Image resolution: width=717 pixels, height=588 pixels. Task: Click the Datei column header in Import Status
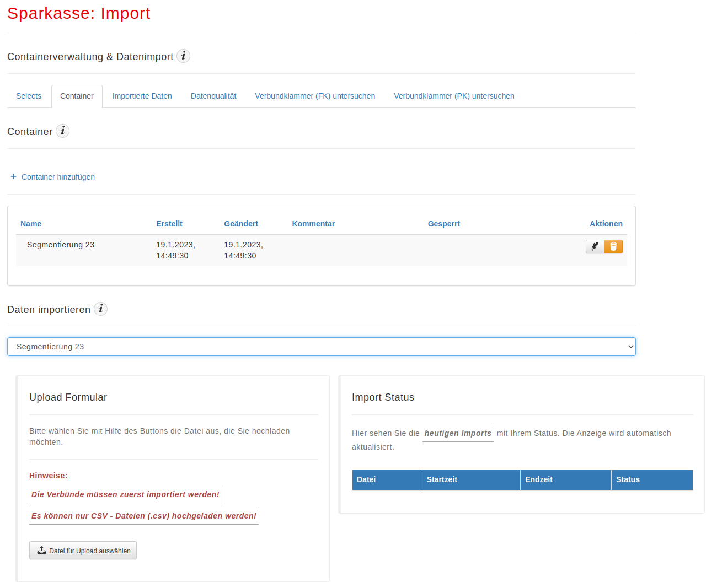point(387,479)
